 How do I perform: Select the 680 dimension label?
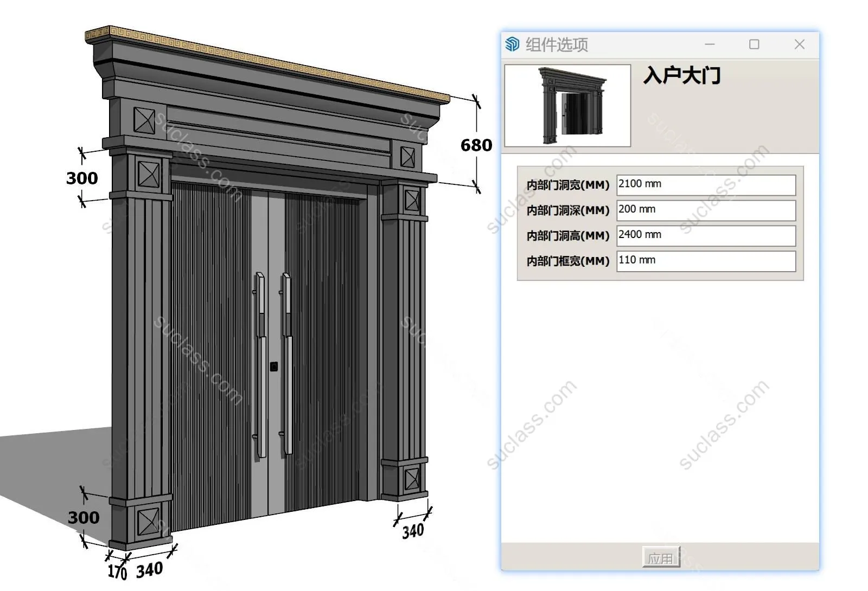tap(476, 145)
